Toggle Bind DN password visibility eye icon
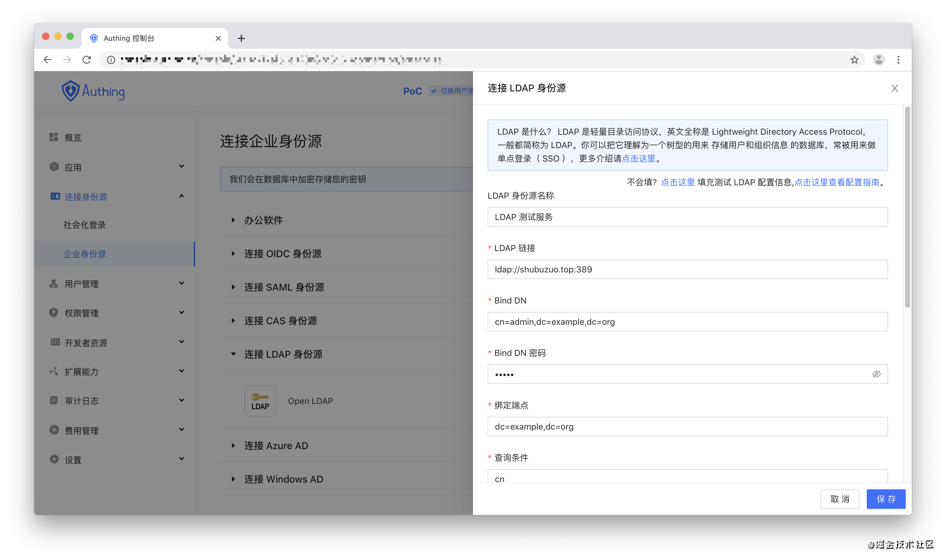 [x=876, y=374]
